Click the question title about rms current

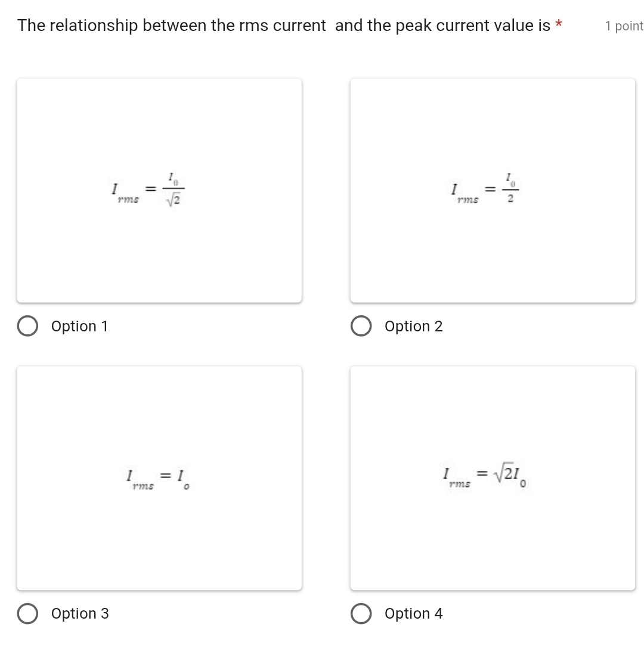[x=283, y=26]
